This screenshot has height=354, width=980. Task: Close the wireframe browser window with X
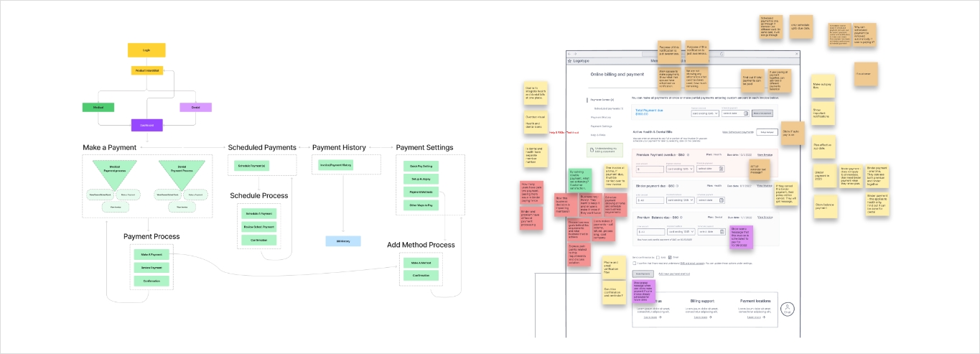797,54
